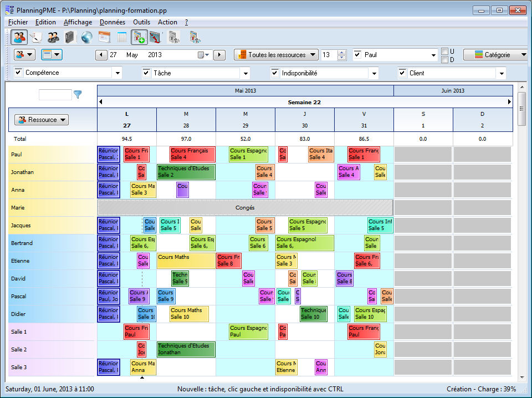
Task: Open the Affichage menu
Action: coord(78,22)
